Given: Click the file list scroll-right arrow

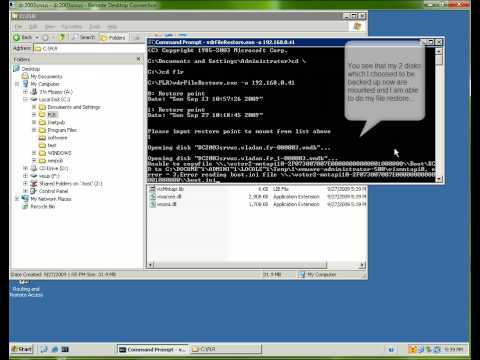Looking at the screenshot, I should click(363, 265).
